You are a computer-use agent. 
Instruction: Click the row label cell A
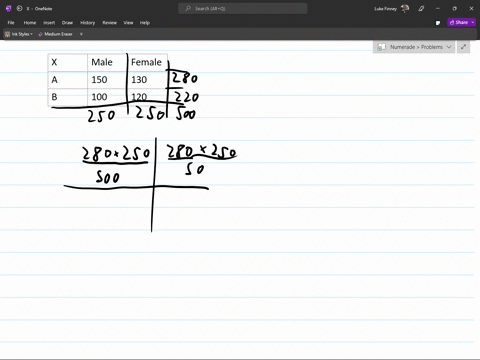(68, 80)
